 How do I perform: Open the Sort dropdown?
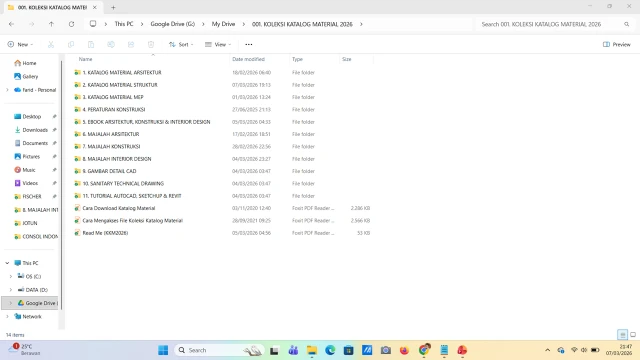point(181,44)
